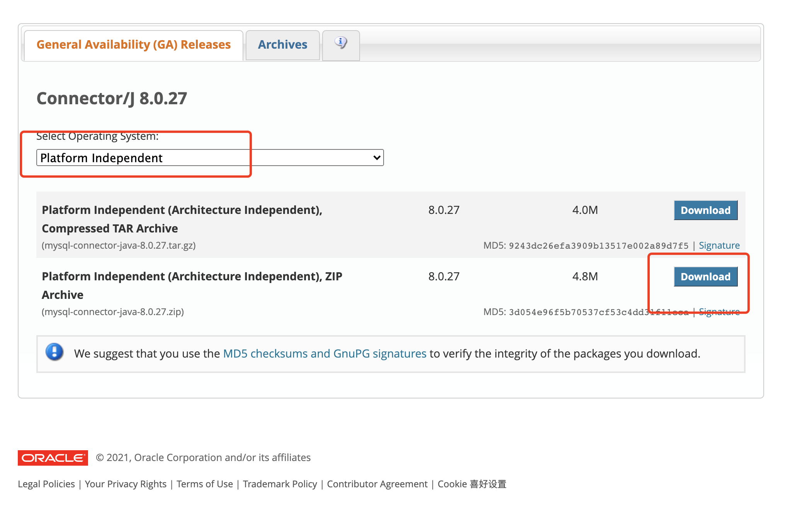Open the Legal Policies page
The width and height of the screenshot is (812, 512).
46,484
